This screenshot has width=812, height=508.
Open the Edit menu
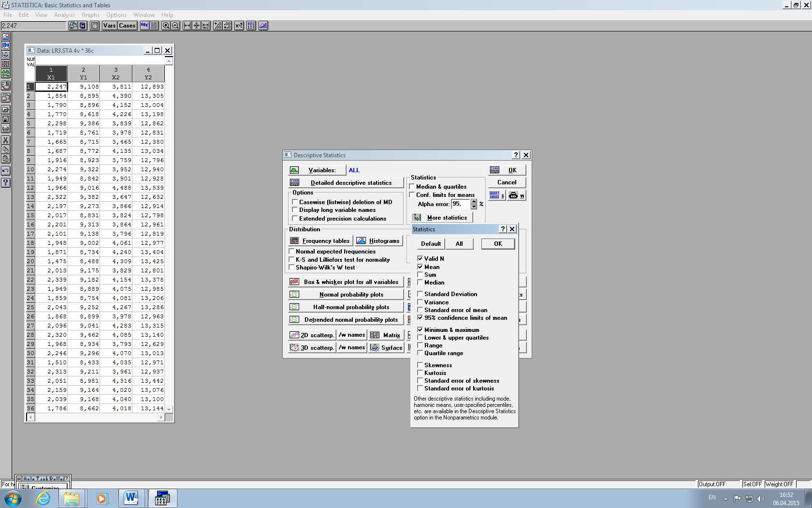24,15
